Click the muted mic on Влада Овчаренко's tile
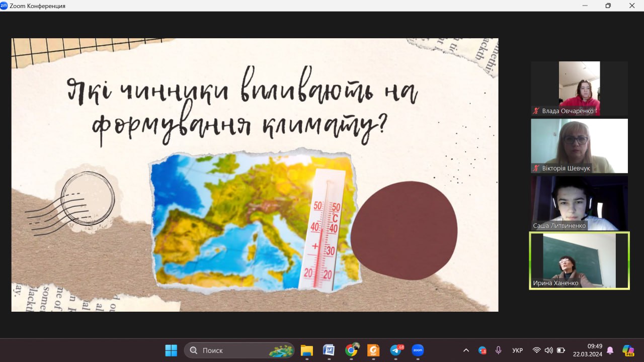Image resolution: width=644 pixels, height=362 pixels. (x=536, y=111)
